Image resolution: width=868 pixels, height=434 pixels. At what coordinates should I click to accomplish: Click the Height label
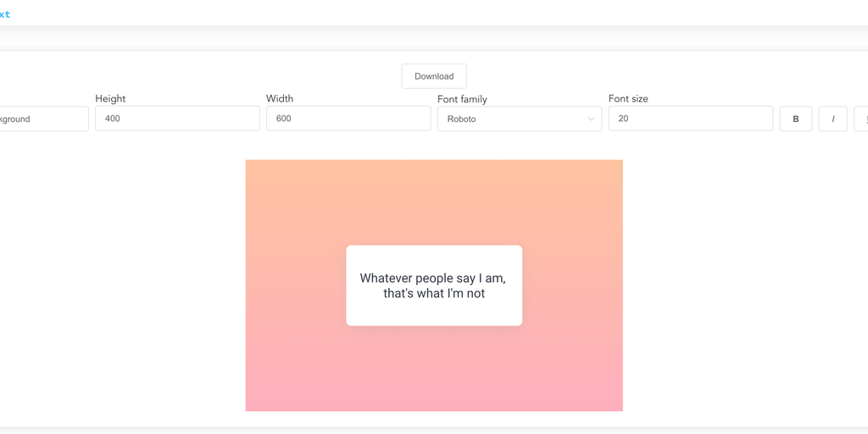pos(110,98)
